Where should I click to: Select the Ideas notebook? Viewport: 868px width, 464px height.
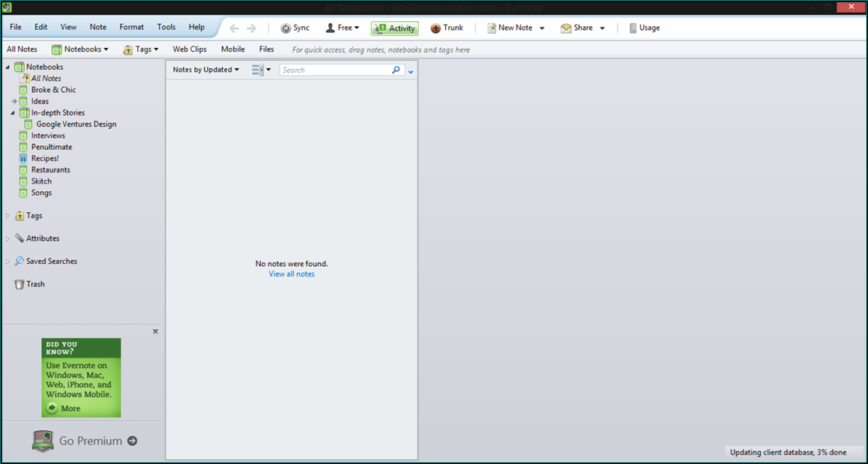40,101
